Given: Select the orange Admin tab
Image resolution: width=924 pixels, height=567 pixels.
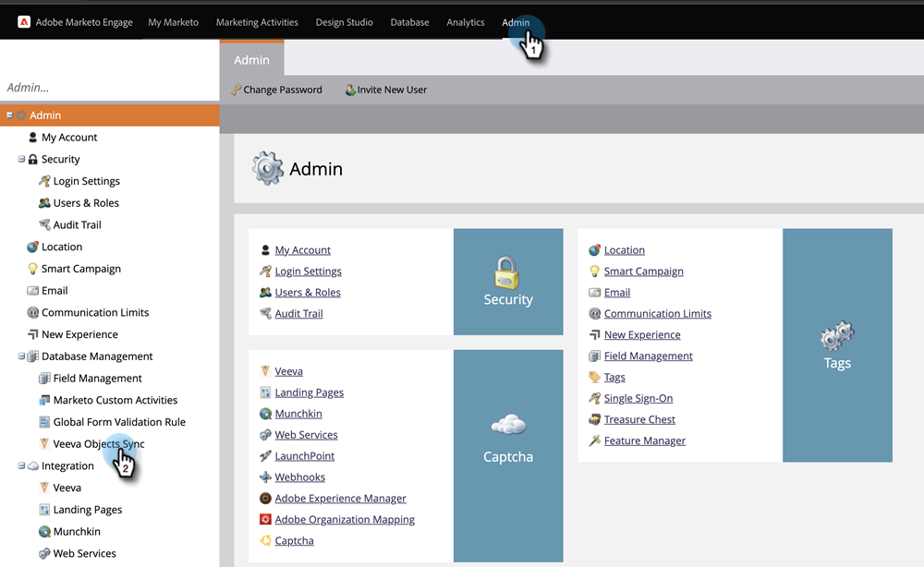Looking at the screenshot, I should (x=251, y=59).
